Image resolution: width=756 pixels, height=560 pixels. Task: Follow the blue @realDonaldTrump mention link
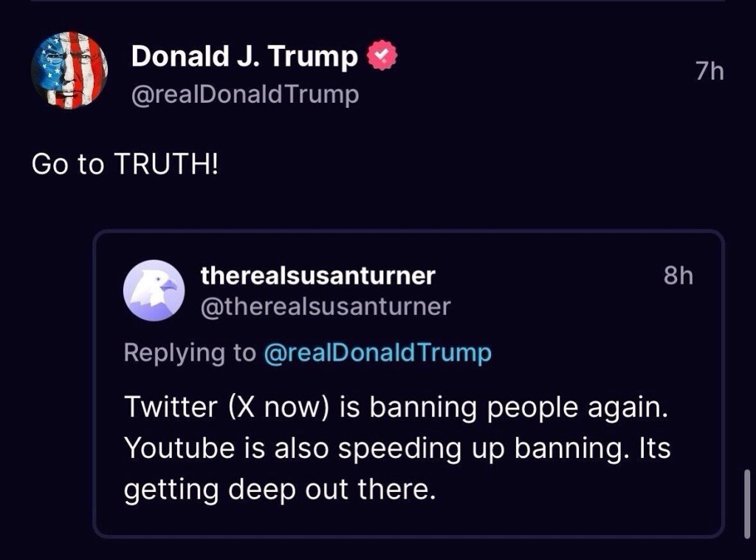pyautogui.click(x=377, y=353)
